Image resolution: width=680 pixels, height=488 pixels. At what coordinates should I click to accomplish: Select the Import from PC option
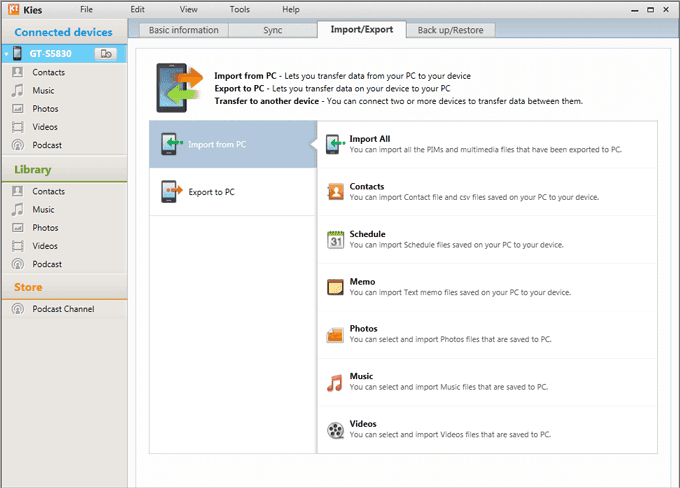(x=233, y=144)
